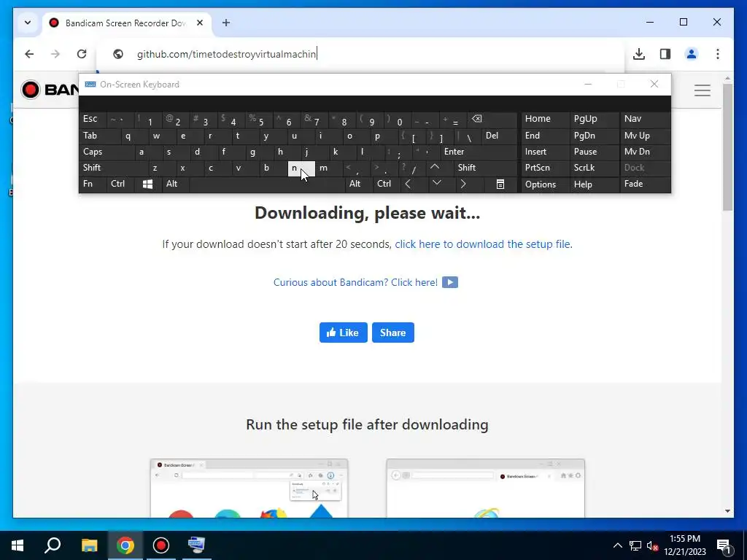747x560 pixels.
Task: Open File Explorer from taskbar
Action: tap(89, 545)
